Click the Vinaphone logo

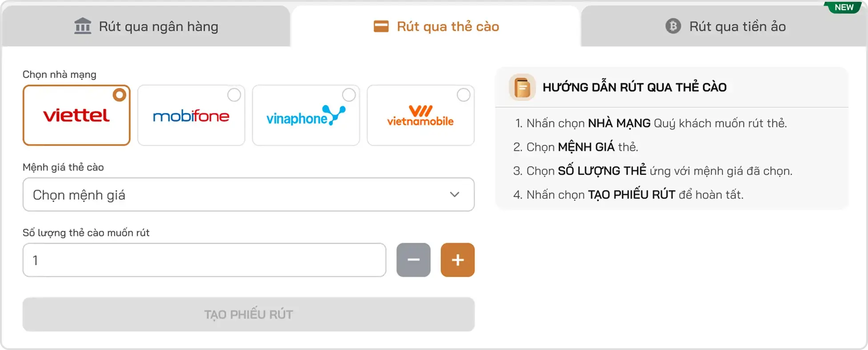(306, 116)
